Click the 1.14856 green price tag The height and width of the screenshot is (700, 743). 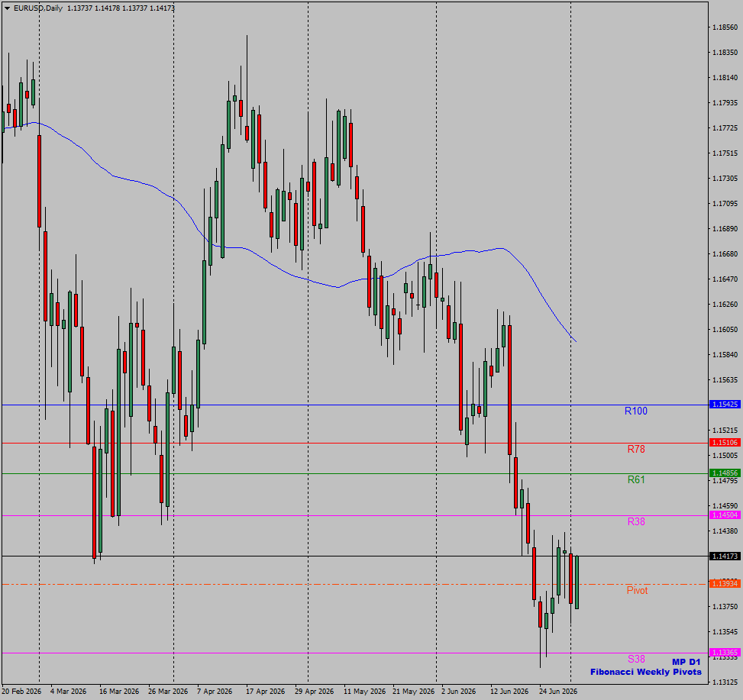[x=725, y=473]
